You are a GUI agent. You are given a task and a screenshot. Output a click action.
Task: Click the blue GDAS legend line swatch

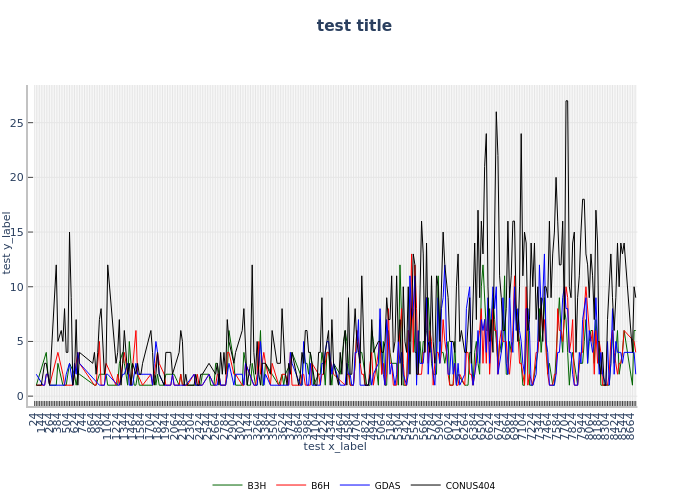(x=356, y=486)
